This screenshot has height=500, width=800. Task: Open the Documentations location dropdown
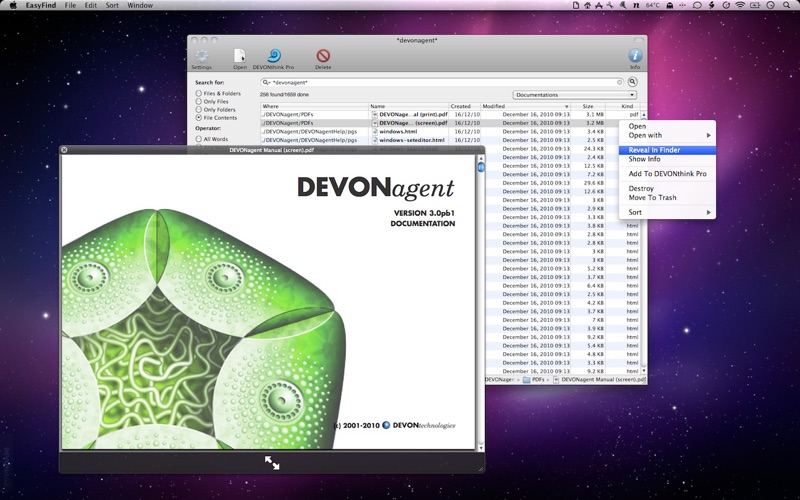(575, 95)
